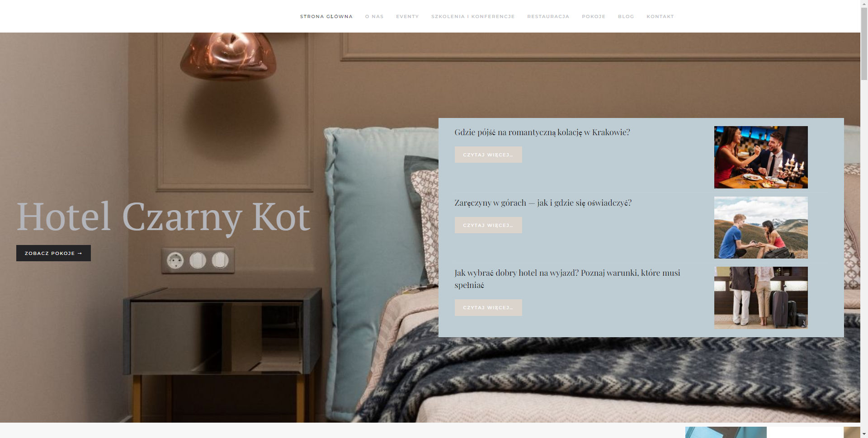The width and height of the screenshot is (868, 438).
Task: Open Jak wybrać dobry hotel article title
Action: (x=567, y=279)
